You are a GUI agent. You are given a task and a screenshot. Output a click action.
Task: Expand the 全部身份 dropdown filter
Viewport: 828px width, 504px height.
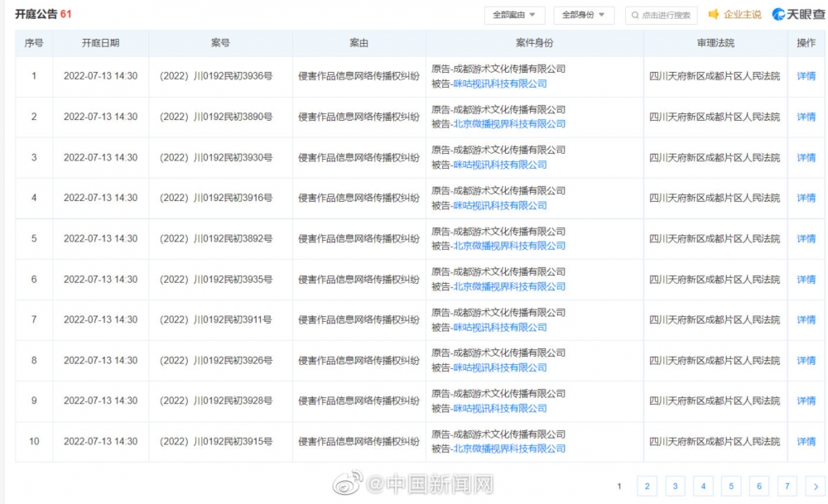[x=584, y=15]
